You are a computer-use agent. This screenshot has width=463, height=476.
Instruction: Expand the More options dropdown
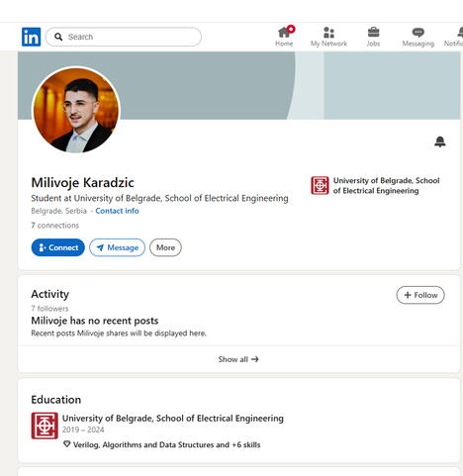tap(165, 247)
